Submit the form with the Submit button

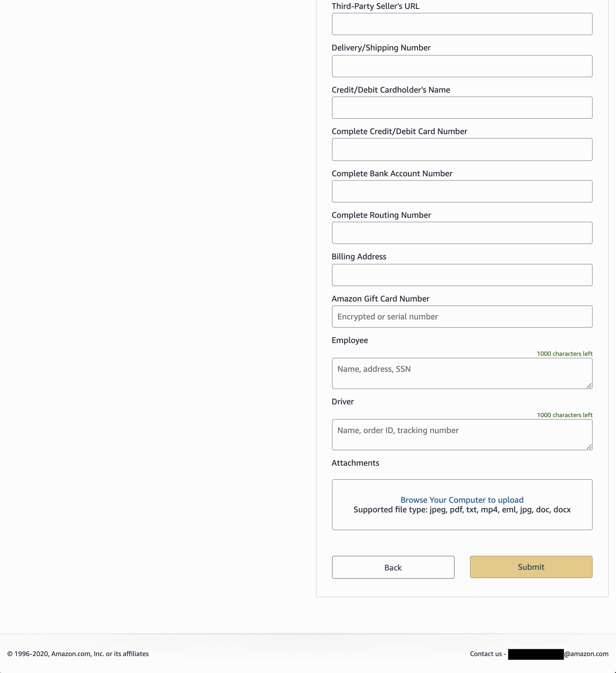point(531,567)
